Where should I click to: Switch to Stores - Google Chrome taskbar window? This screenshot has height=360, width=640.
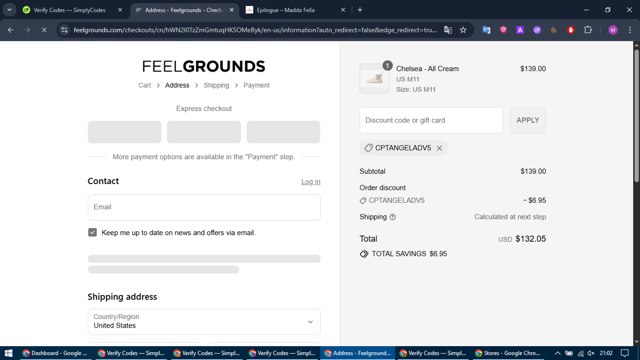click(509, 353)
